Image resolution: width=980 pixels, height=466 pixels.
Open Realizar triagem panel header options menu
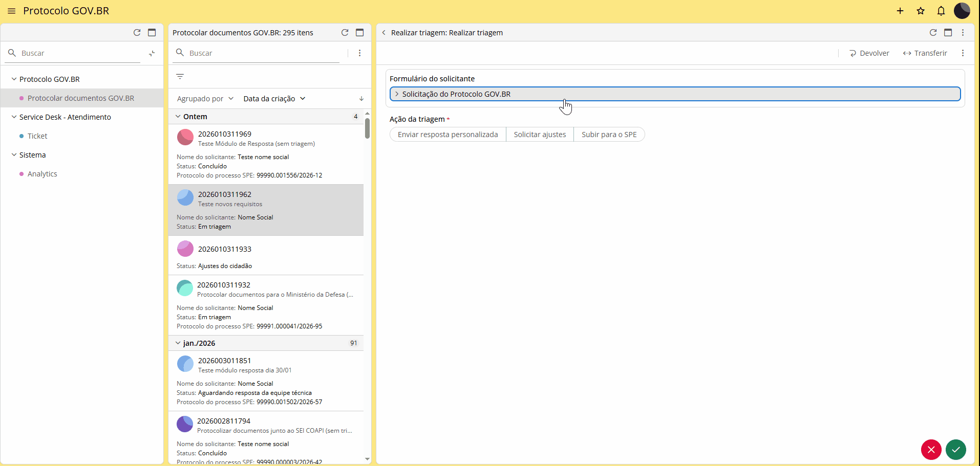click(963, 32)
